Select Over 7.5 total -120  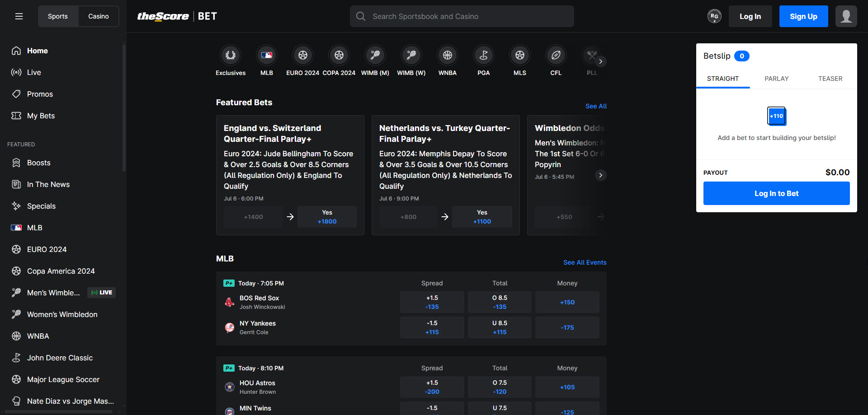500,387
